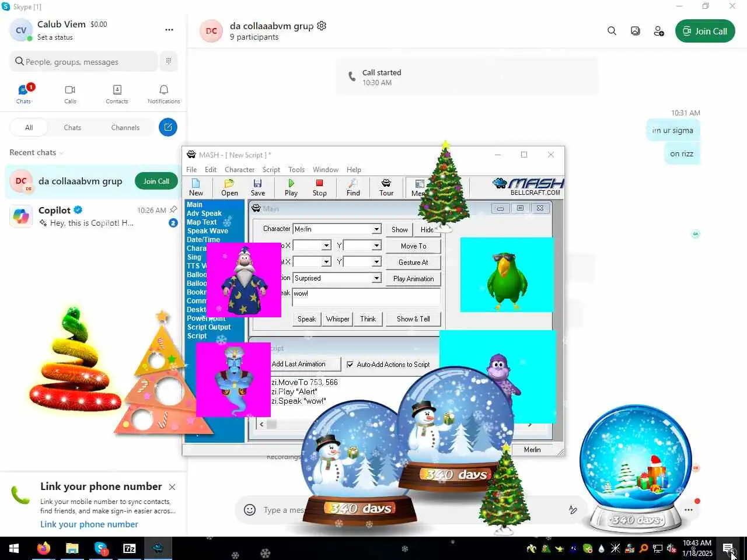Viewport: 747px width, 560px height.
Task: Select the Channels filter tab in Skype
Action: pos(125,127)
